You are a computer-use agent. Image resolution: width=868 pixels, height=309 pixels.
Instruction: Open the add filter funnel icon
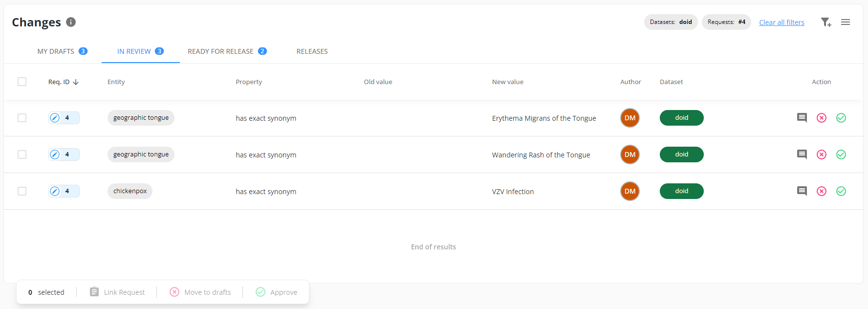click(825, 22)
